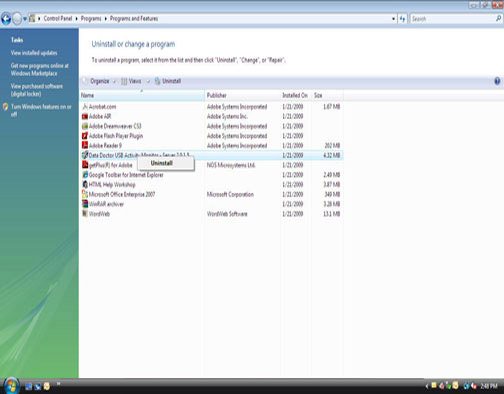Select the Adobe AIR icon
Screen dimensions: 504x394
coord(85,116)
